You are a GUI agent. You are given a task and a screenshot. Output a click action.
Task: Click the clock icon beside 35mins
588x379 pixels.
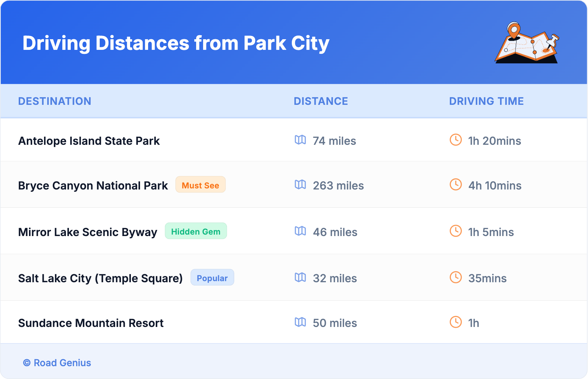click(x=456, y=277)
